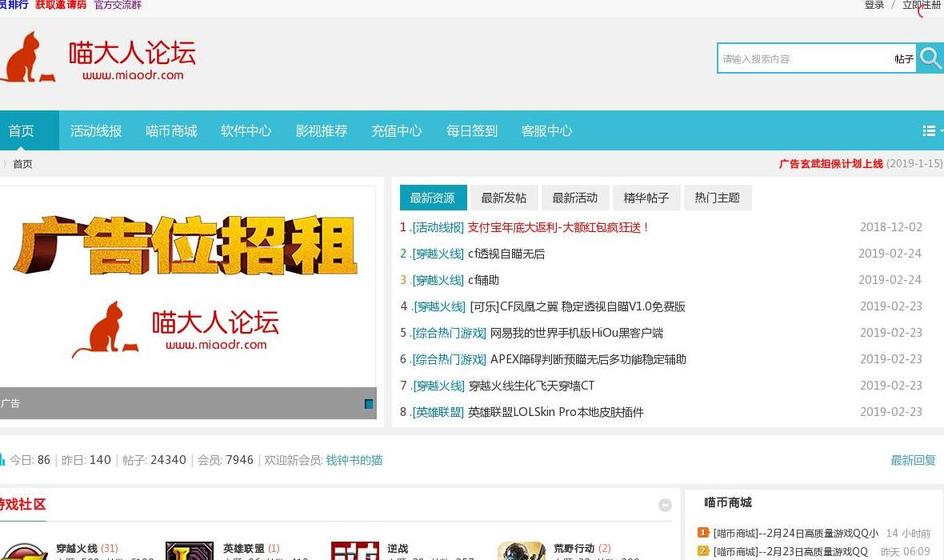Open 逆战 board name link

click(x=398, y=548)
